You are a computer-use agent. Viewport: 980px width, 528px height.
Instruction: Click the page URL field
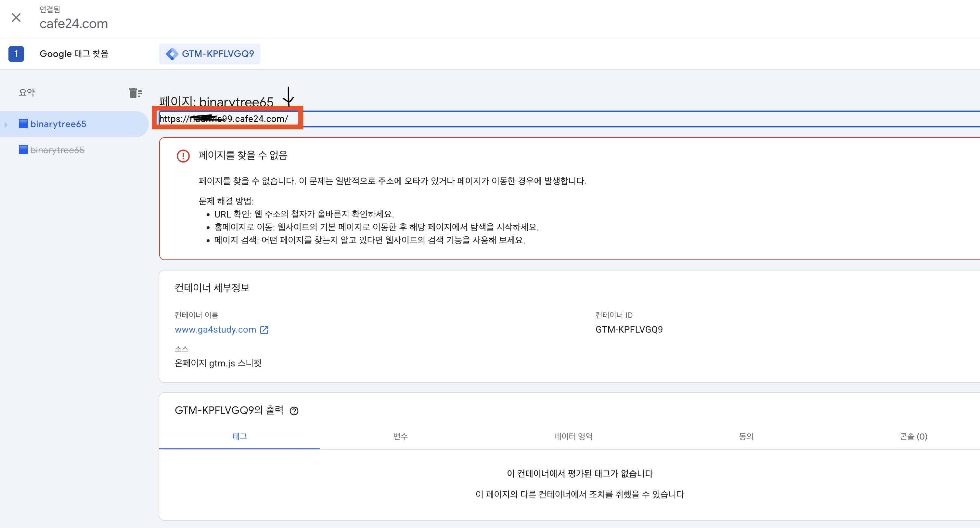pos(569,119)
